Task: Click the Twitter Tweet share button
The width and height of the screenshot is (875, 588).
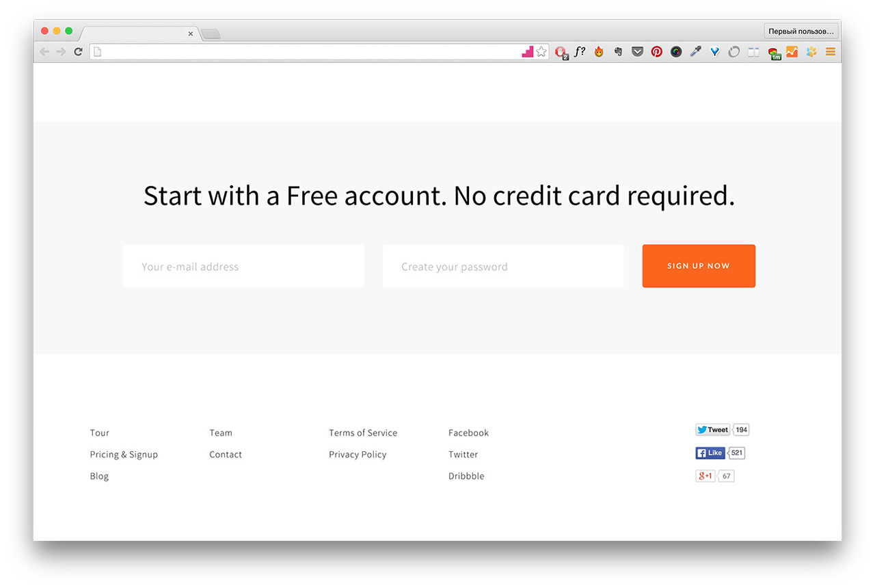Action: click(x=713, y=430)
